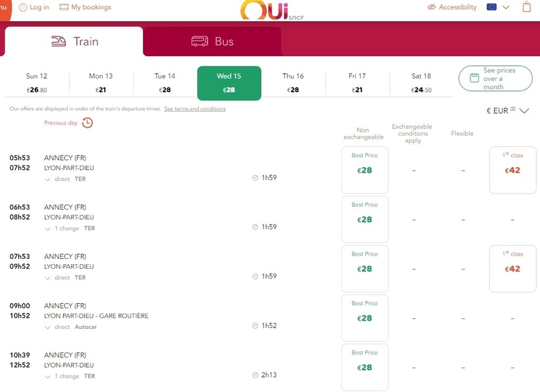The image size is (540, 392).
Task: Expand details of 10h39 1 change TER
Action: point(47,376)
